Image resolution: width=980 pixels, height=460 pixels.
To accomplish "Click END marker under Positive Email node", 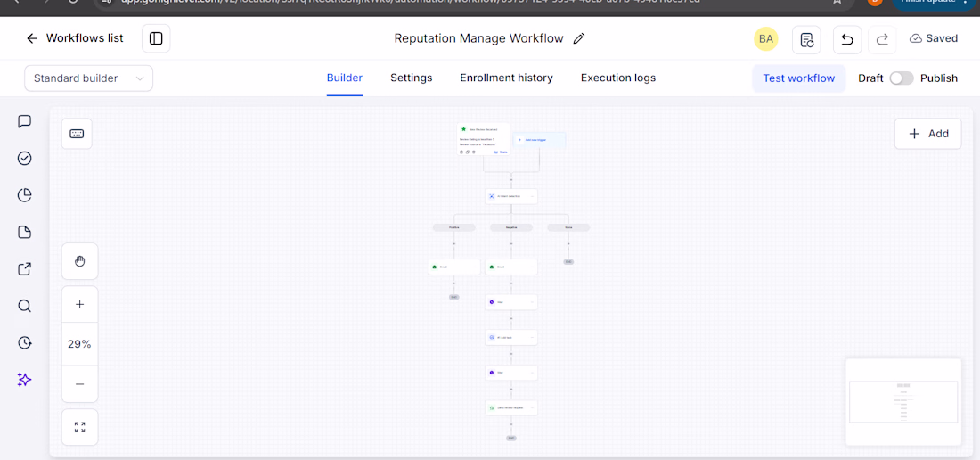I will coord(454,297).
